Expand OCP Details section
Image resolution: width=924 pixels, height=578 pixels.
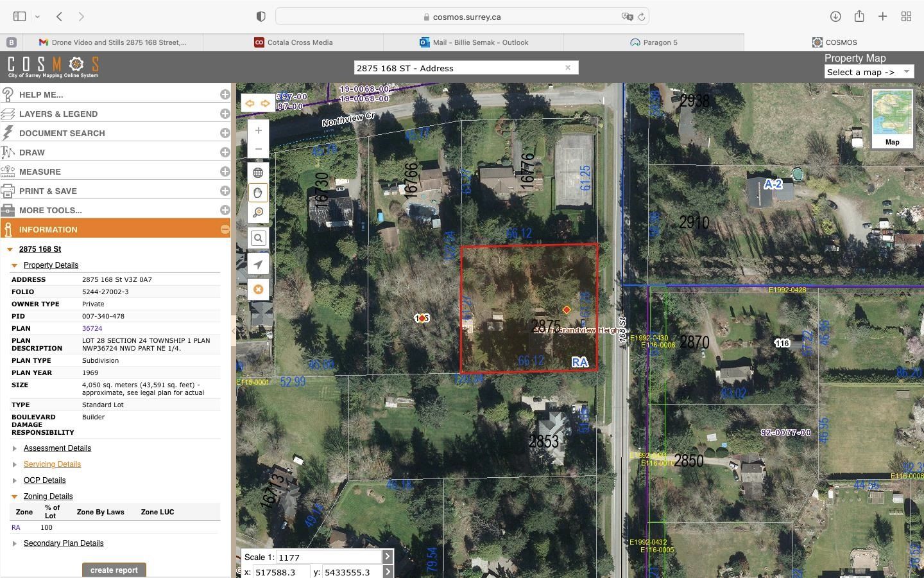click(x=44, y=480)
